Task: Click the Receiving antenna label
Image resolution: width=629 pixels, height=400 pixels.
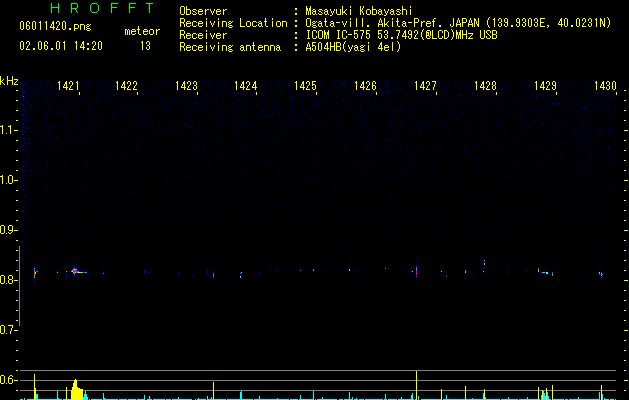Action: (x=230, y=47)
